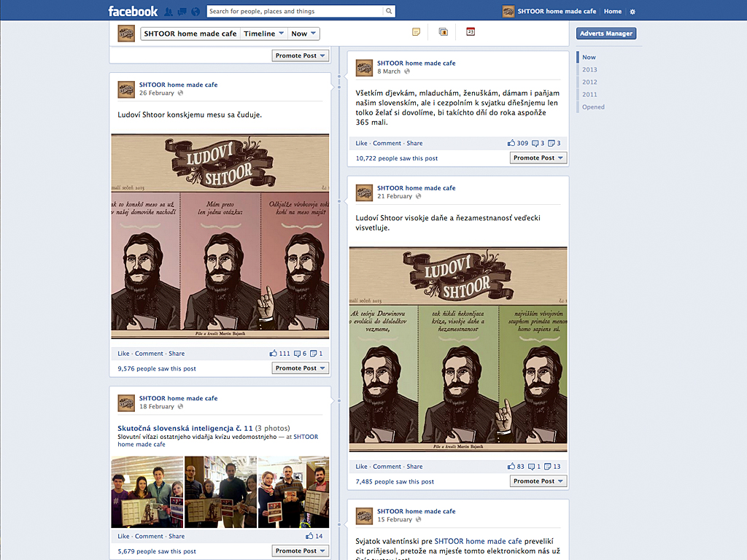Image resolution: width=747 pixels, height=560 pixels.
Task: Open album Skutočná slovenská inteligencja č. 11
Action: [185, 428]
